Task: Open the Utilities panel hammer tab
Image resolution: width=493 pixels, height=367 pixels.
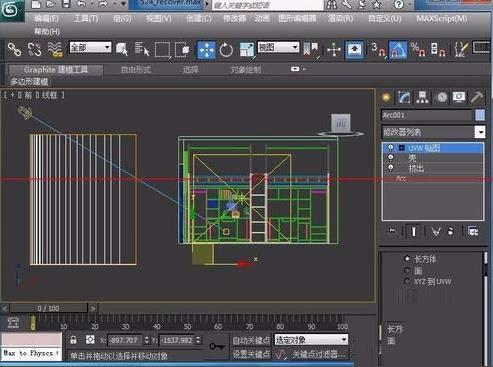Action: pos(477,97)
